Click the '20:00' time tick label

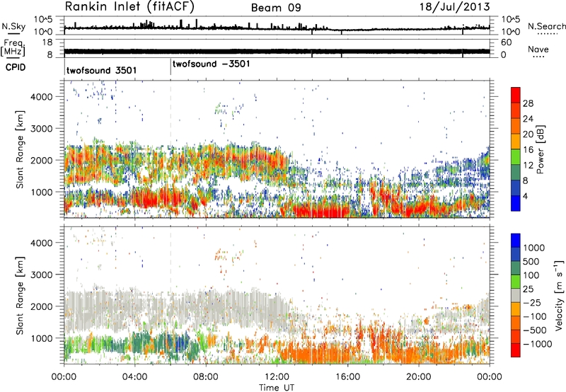pos(418,377)
